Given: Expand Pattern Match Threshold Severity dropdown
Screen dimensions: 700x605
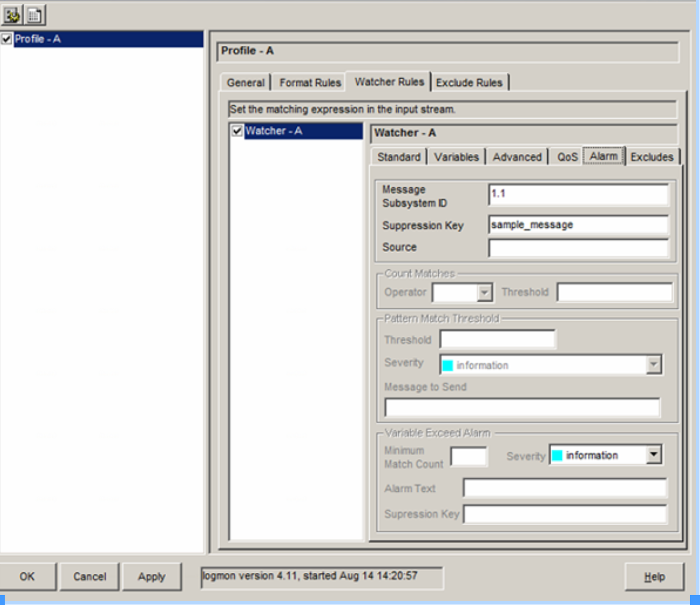Looking at the screenshot, I should click(653, 365).
